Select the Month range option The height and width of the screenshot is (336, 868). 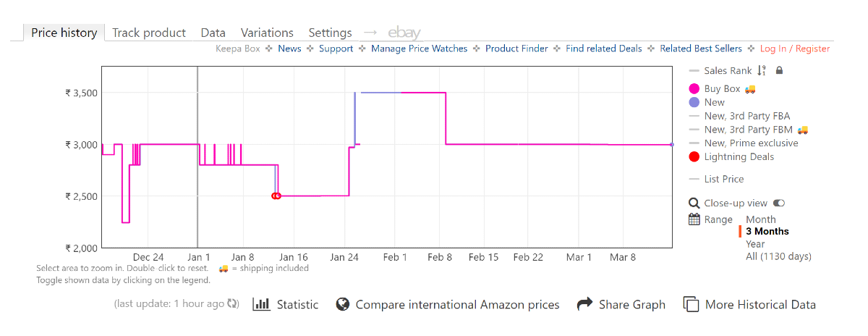coord(760,219)
